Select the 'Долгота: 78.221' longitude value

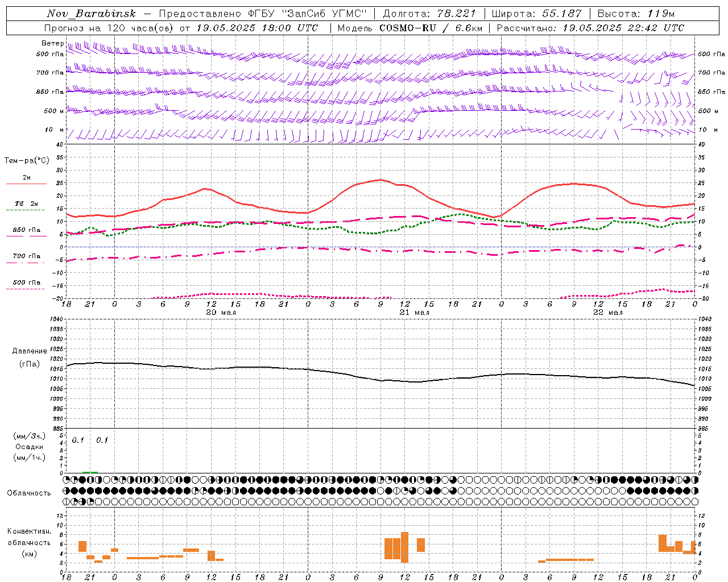coord(429,14)
